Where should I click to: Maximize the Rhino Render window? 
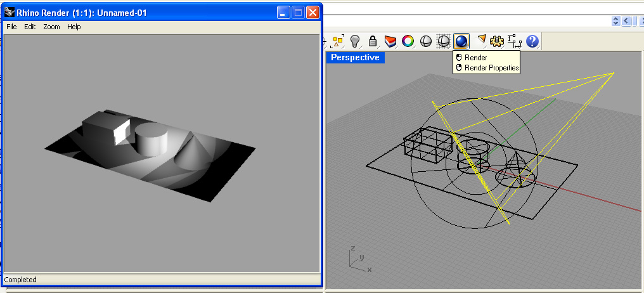pos(298,13)
